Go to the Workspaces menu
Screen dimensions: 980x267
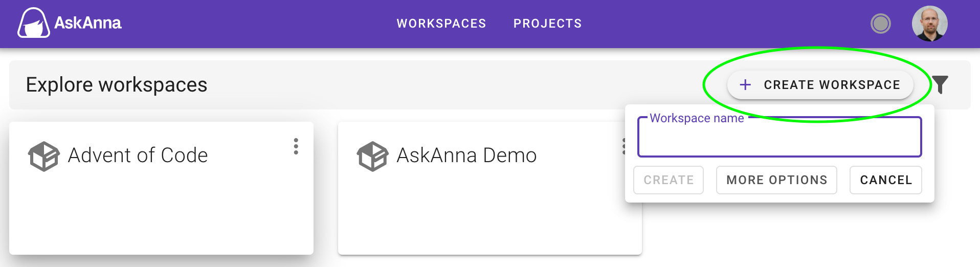pos(441,24)
